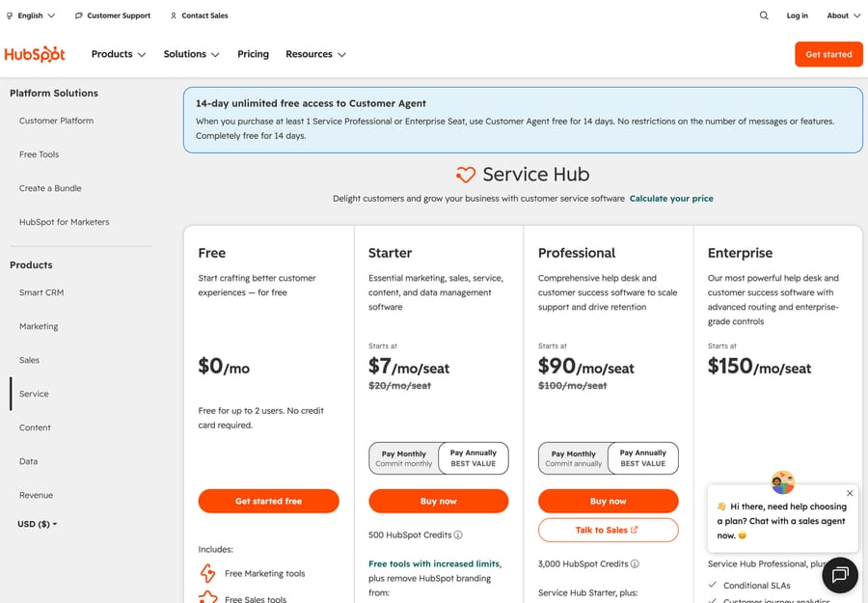This screenshot has width=868, height=603.
Task: Open the search magnifier icon
Action: (x=764, y=15)
